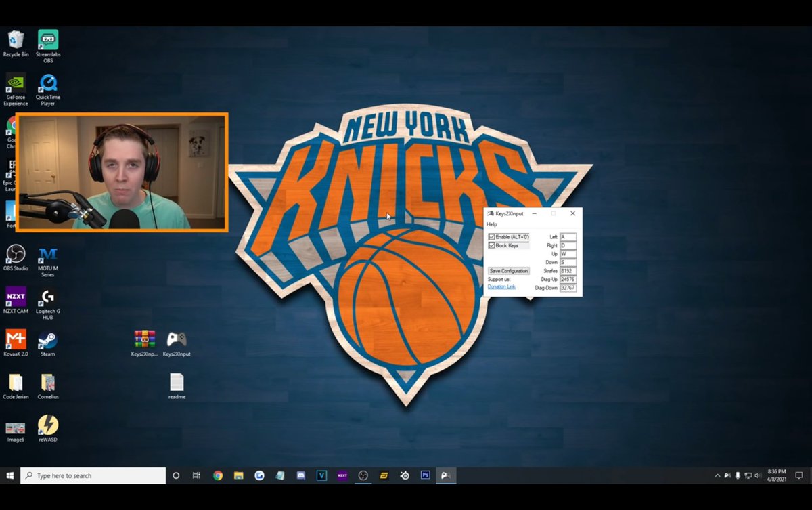Select the readme text file
812x510 pixels.
point(177,386)
